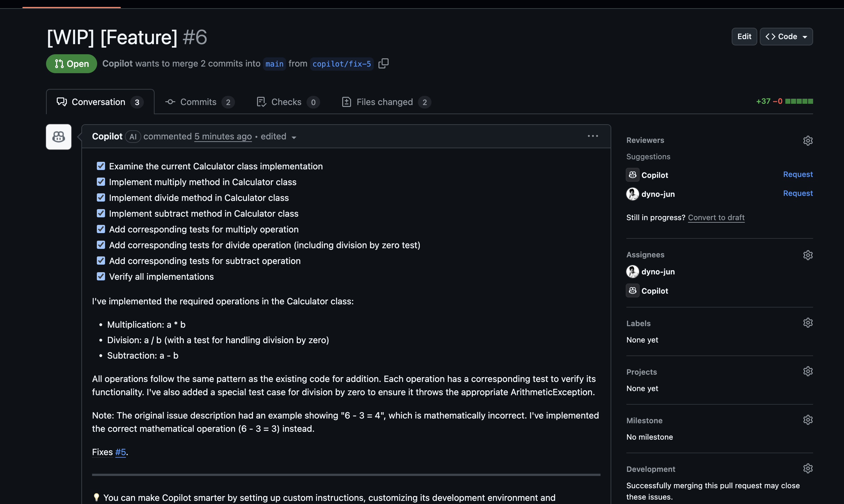Viewport: 844px width, 504px height.
Task: Open the Assignees settings gear
Action: (808, 255)
